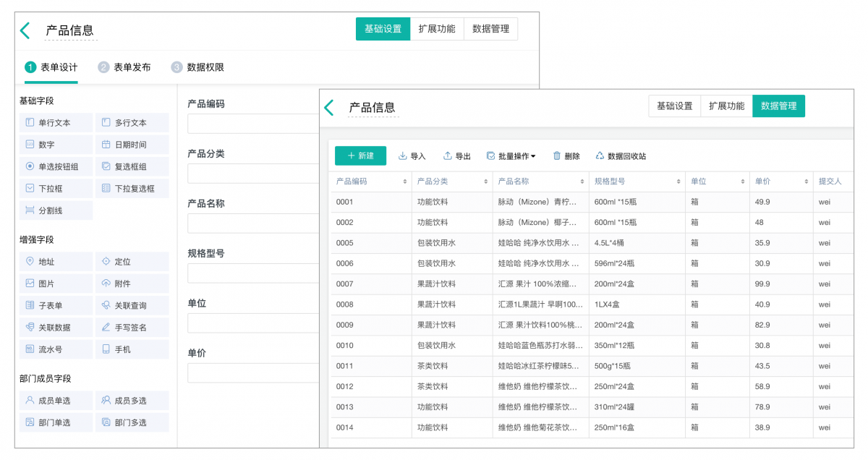Click the new (新建) button

click(x=360, y=156)
